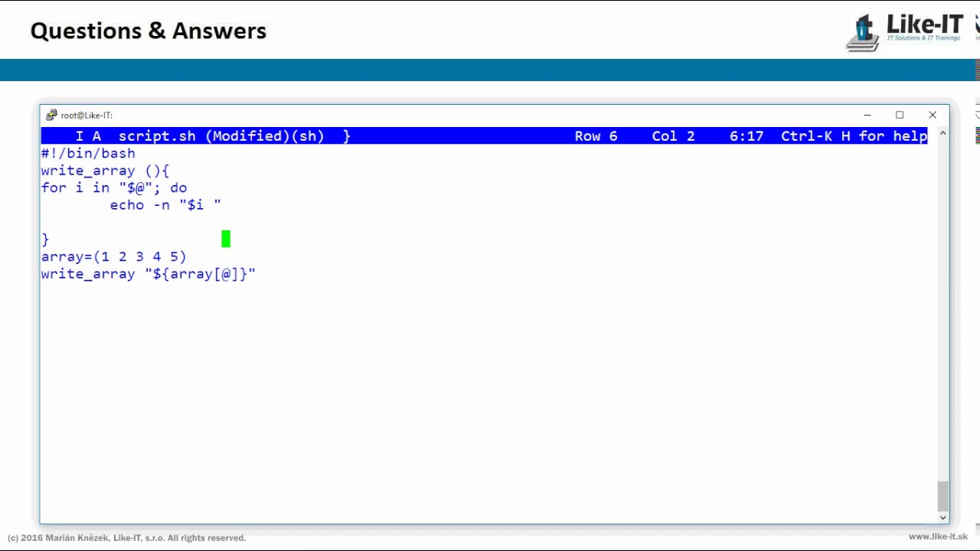Screen dimensions: 980x551
Task: Click "Row 6" in the status bar
Action: (596, 136)
